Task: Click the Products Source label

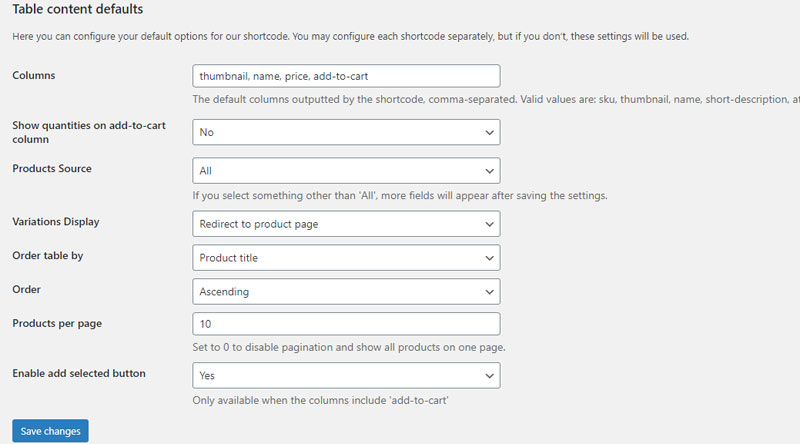Action: pos(52,168)
